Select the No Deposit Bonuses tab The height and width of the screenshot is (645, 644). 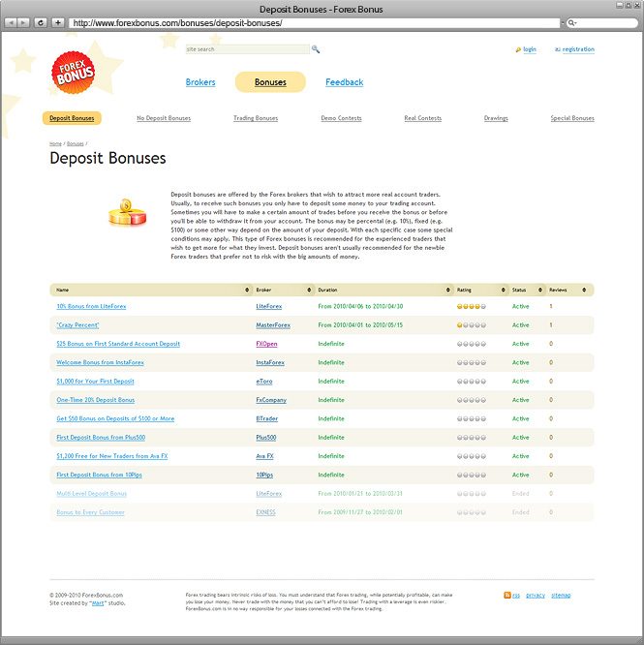pos(164,118)
